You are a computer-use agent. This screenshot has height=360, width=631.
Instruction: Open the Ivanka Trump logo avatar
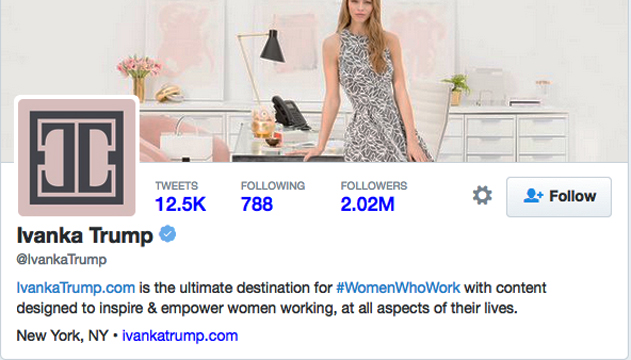pyautogui.click(x=77, y=157)
